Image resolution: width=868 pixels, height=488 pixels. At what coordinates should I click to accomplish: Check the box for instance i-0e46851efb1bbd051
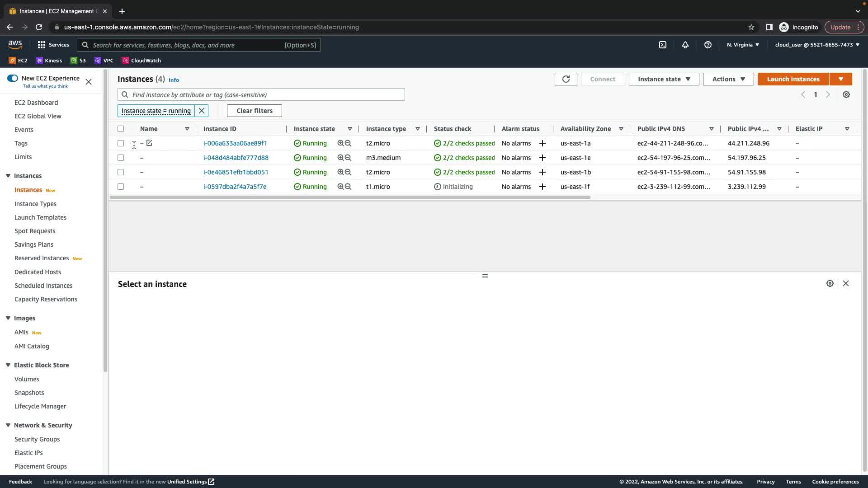(x=121, y=172)
